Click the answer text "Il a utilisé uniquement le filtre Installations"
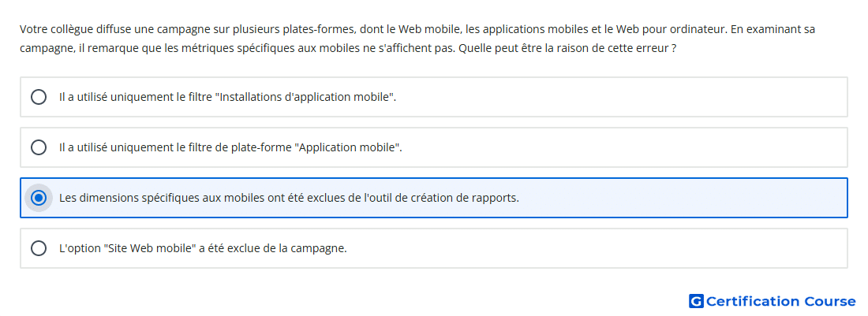Image resolution: width=868 pixels, height=316 pixels. pos(227,97)
